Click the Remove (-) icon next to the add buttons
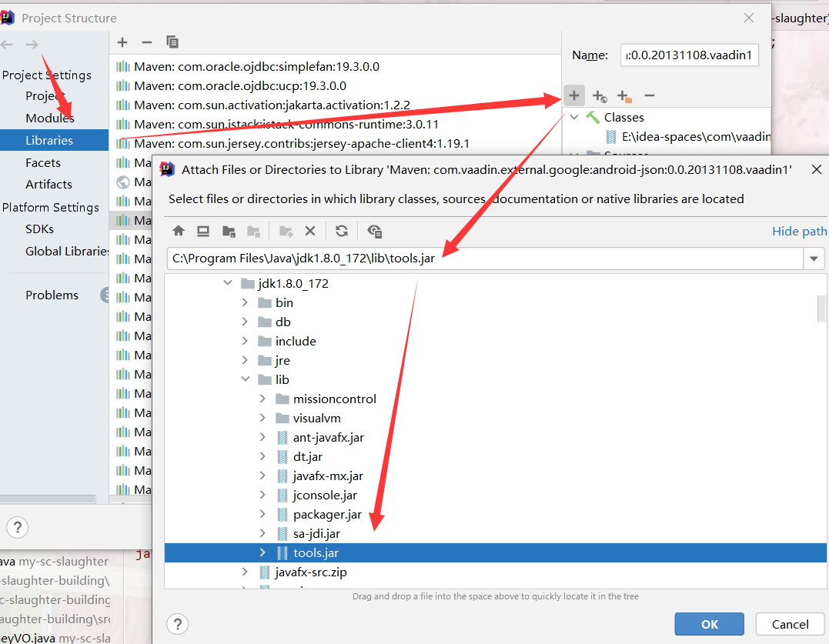 (x=649, y=95)
